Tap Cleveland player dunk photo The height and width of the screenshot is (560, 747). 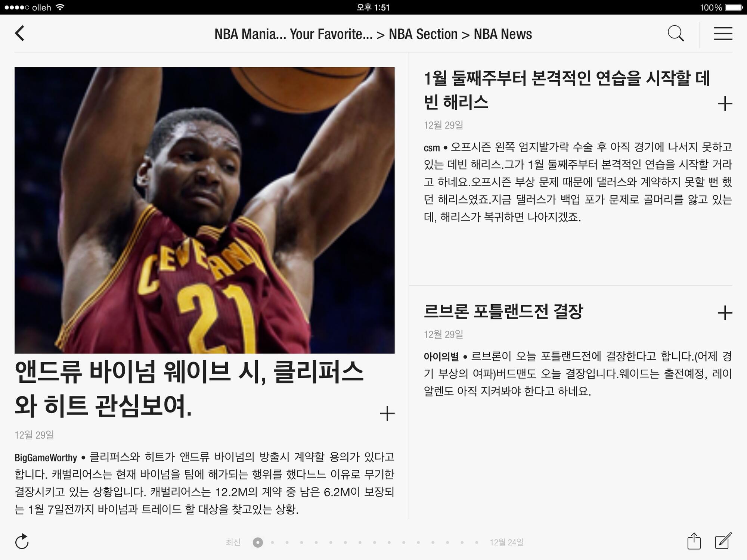[204, 210]
